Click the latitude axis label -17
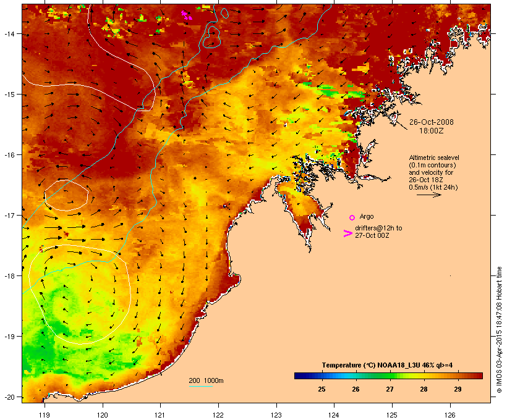507x420 pixels. (x=9, y=215)
